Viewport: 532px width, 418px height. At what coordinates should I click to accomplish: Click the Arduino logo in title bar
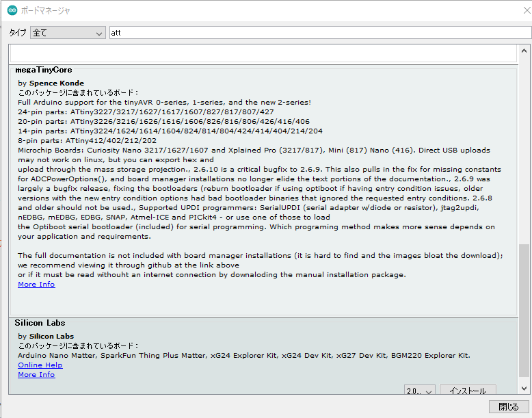coord(12,10)
